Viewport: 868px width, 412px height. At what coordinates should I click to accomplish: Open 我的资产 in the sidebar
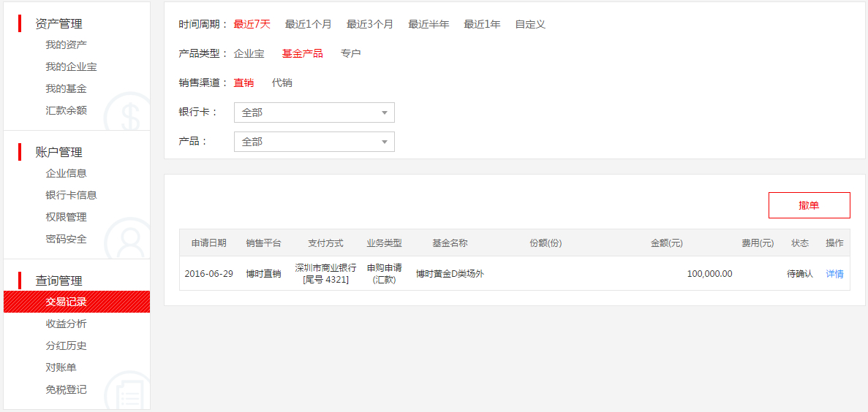click(66, 45)
